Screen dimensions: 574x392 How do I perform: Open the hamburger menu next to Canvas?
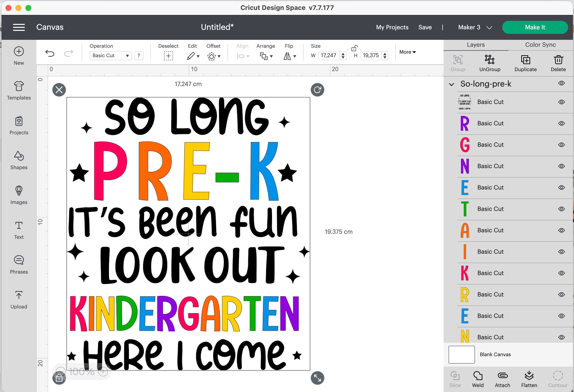[19, 27]
